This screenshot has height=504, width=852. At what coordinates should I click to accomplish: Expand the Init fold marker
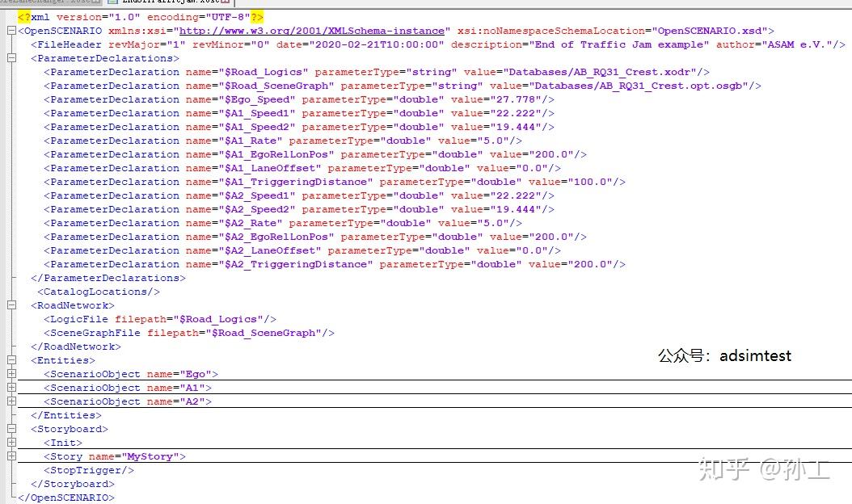[11, 443]
